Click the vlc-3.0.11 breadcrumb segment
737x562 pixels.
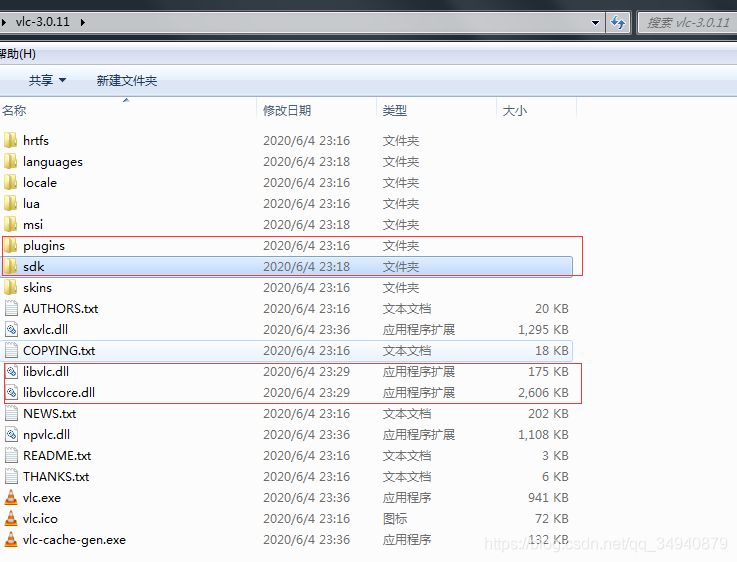pos(42,22)
